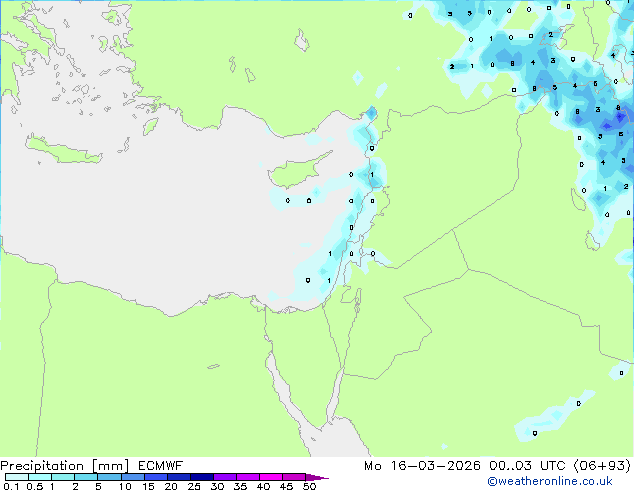Image resolution: width=634 pixels, height=490 pixels.
Task: Click the '0.5' legend scale value
Action: point(34,486)
